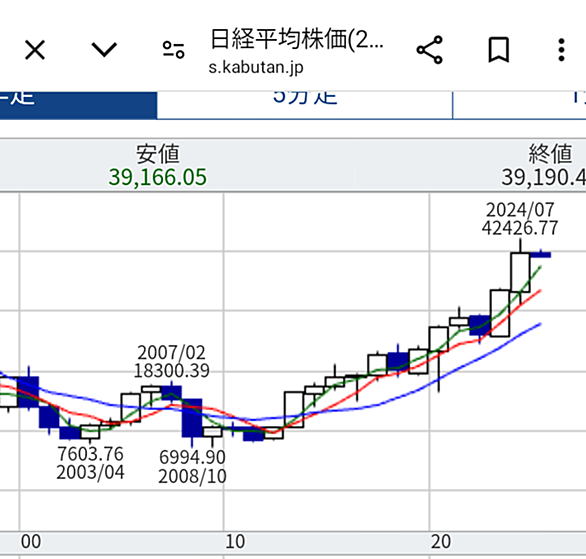Tap the downward chevron to minimize tab

coord(104,50)
